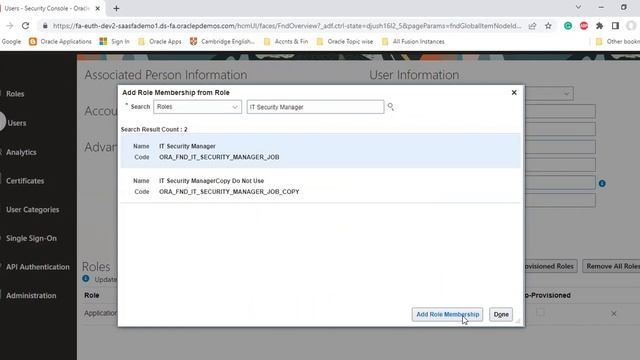This screenshot has width=640, height=360.
Task: Open the Oracle Topic wise bookmark folder
Action: 345,42
